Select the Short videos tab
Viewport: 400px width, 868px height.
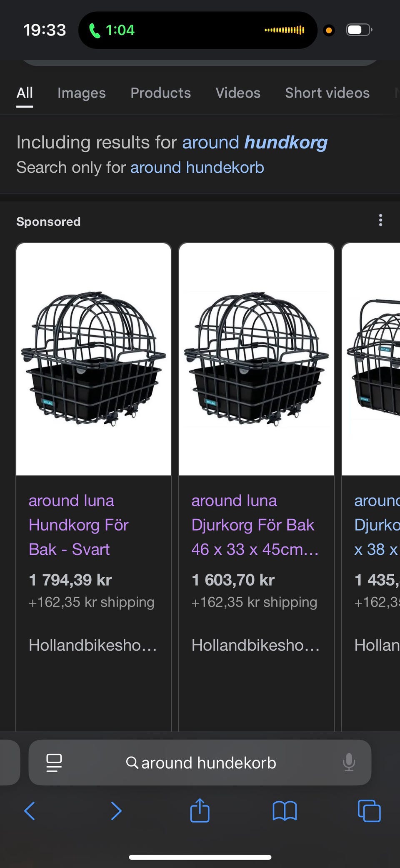coord(327,93)
